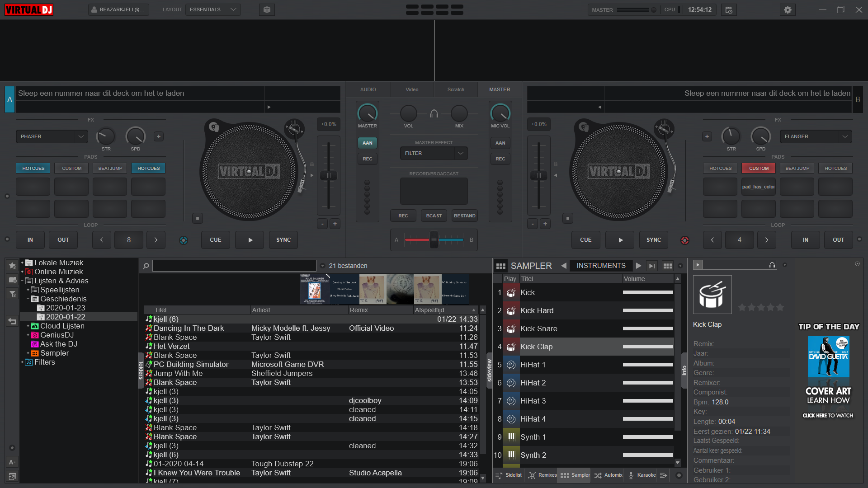Trigger the Synth 1 sample icon

[511, 437]
